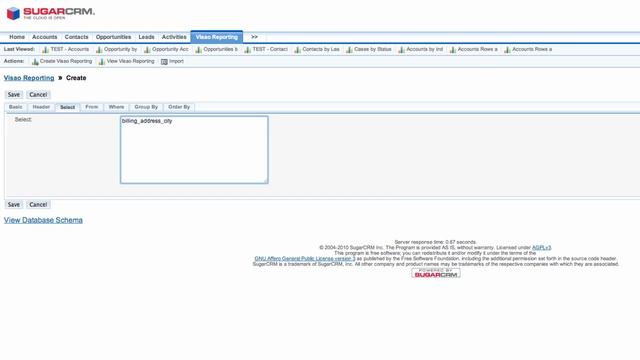The image size is (640, 360).
Task: Switch to the Order By tab
Action: click(179, 107)
